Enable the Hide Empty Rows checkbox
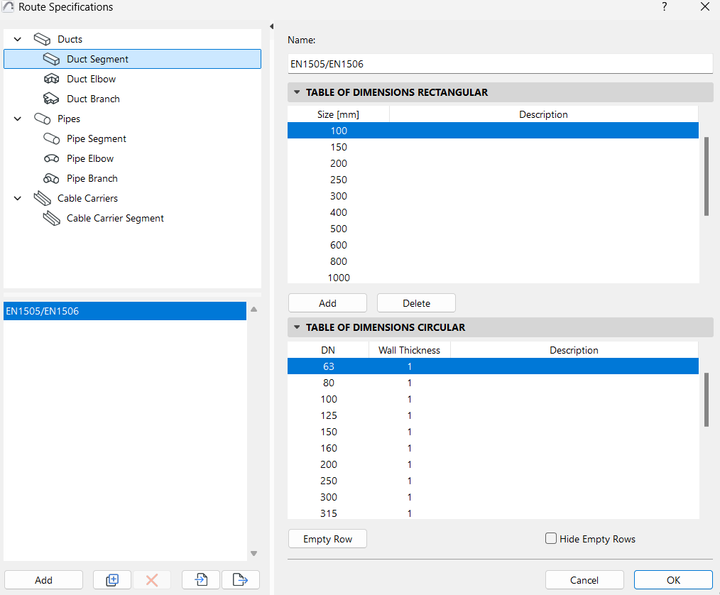720x595 pixels. [x=551, y=538]
